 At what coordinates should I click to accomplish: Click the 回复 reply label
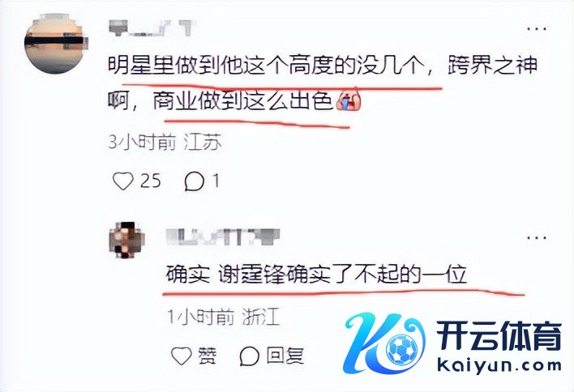tap(285, 356)
